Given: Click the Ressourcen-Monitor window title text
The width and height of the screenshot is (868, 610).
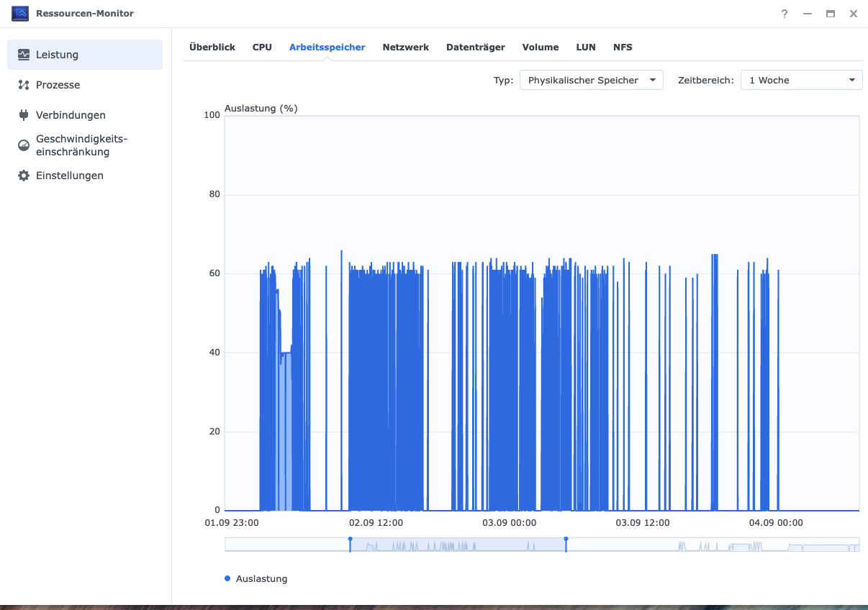Looking at the screenshot, I should click(85, 14).
